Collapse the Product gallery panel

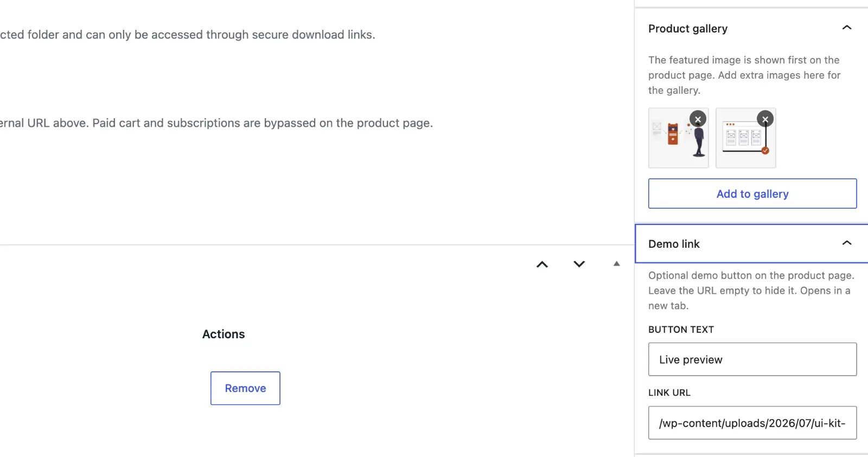point(847,28)
